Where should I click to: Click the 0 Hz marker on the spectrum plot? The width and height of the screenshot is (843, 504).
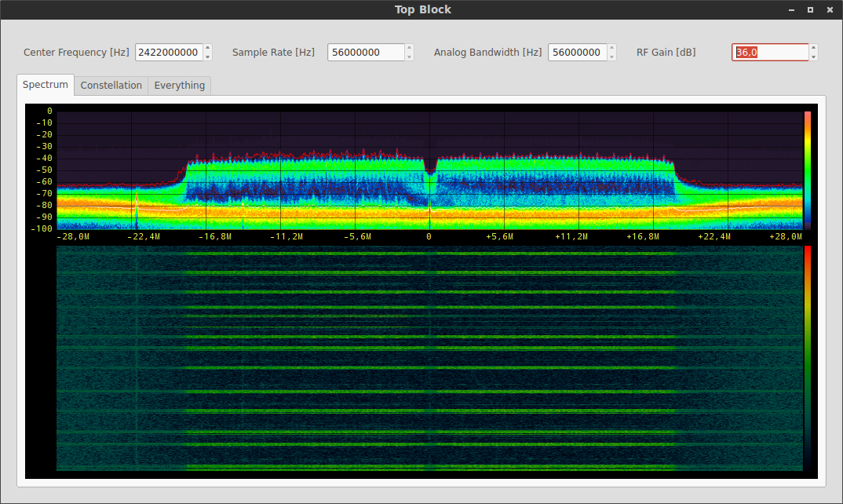[x=429, y=236]
